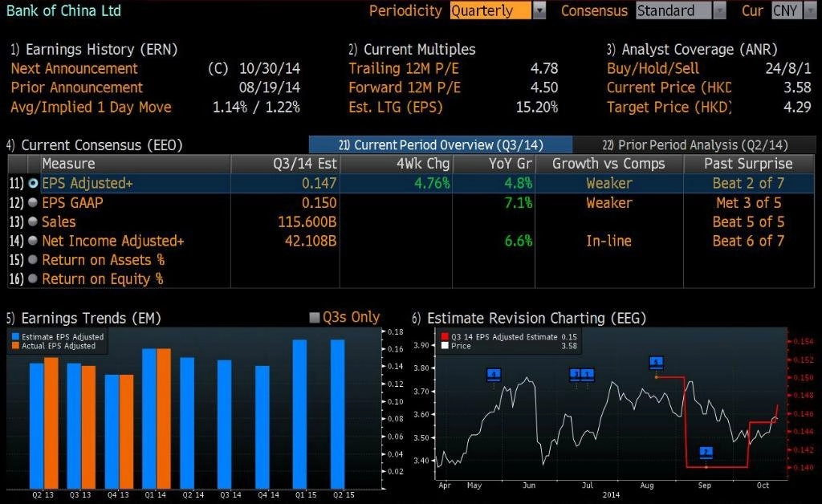Click the Target Price (HKD) label
This screenshot has width=822, height=504.
(669, 107)
